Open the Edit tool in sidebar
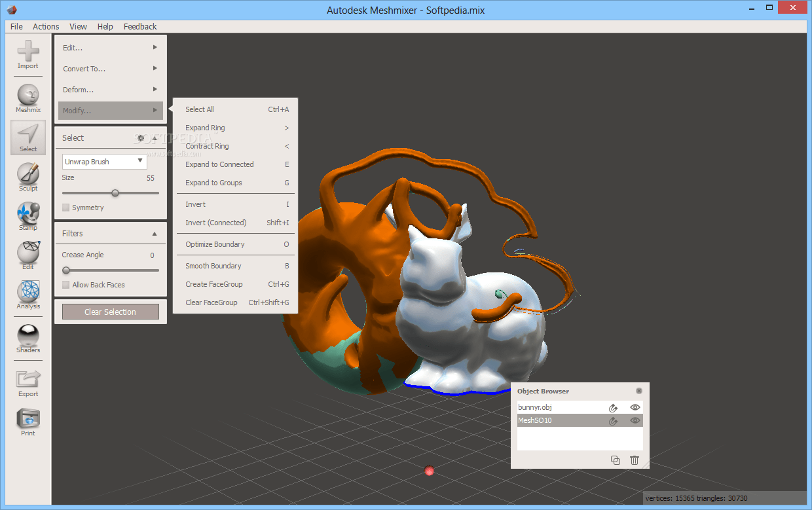The height and width of the screenshot is (510, 812). click(28, 255)
